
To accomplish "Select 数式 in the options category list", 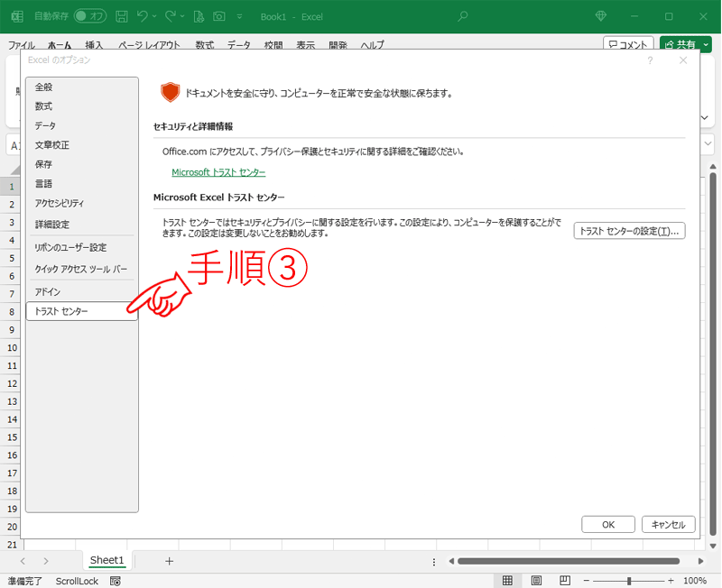I will [82, 106].
